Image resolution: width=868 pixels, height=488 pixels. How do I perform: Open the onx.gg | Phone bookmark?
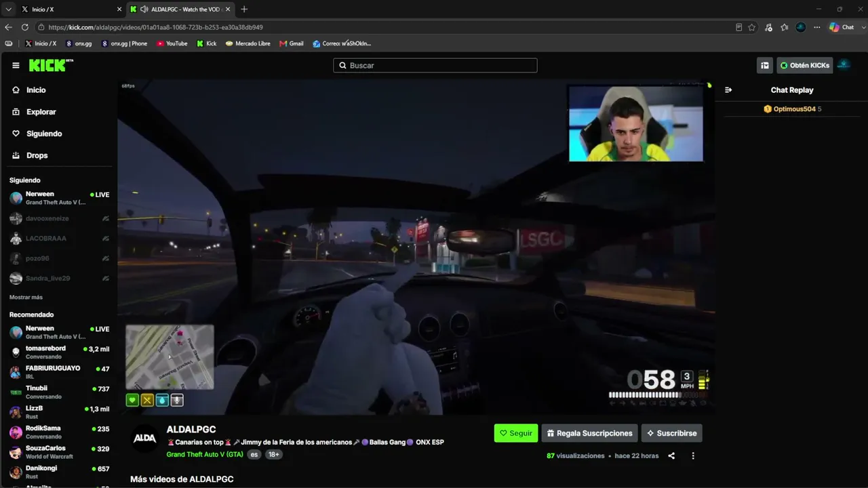[x=124, y=43]
